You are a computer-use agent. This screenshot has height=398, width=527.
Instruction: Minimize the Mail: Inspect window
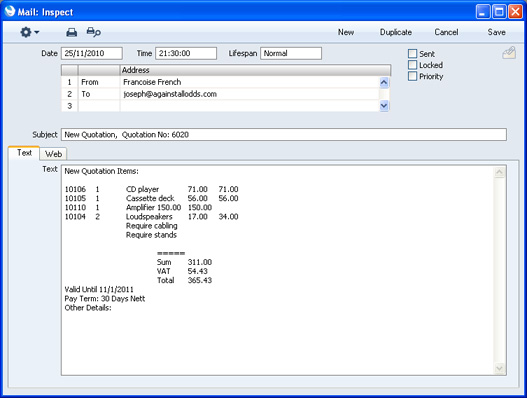tap(483, 12)
